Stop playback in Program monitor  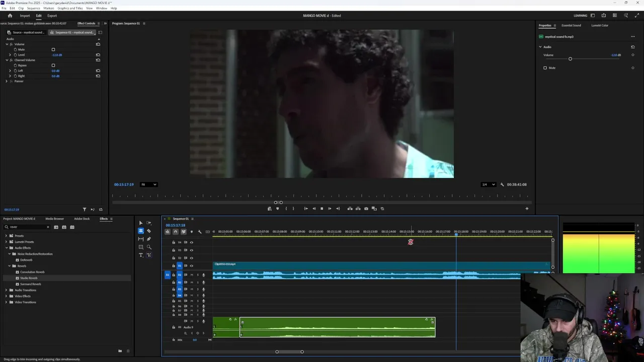321,209
